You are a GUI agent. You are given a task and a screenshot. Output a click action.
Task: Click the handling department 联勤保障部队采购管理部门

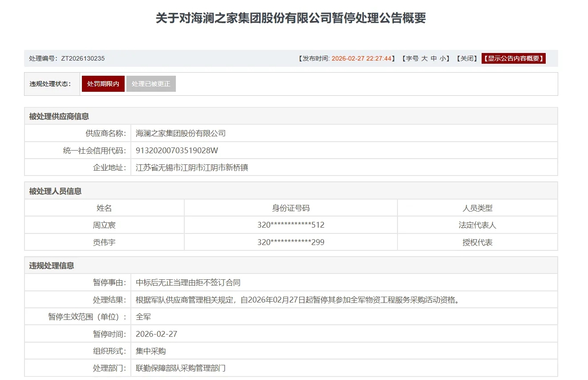click(180, 368)
